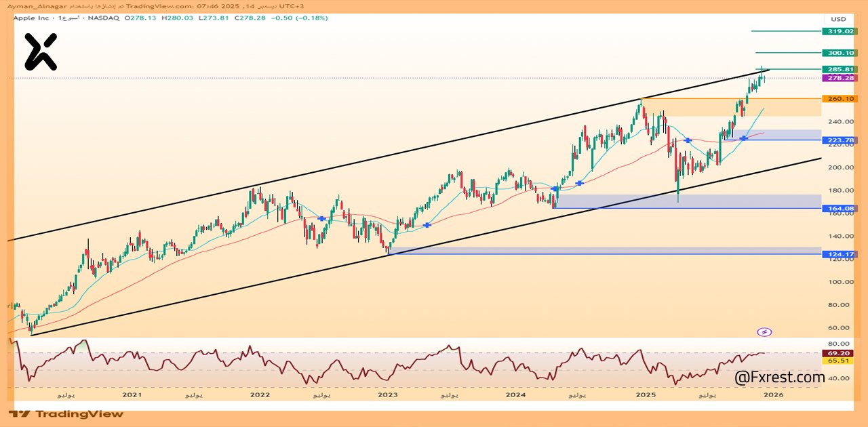Click the lightning bolt instant trading icon
The height and width of the screenshot is (427, 868).
click(x=765, y=331)
